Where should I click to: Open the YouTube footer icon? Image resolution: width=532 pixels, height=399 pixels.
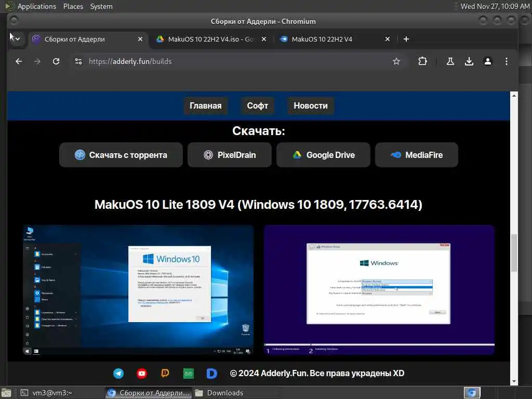click(x=142, y=374)
